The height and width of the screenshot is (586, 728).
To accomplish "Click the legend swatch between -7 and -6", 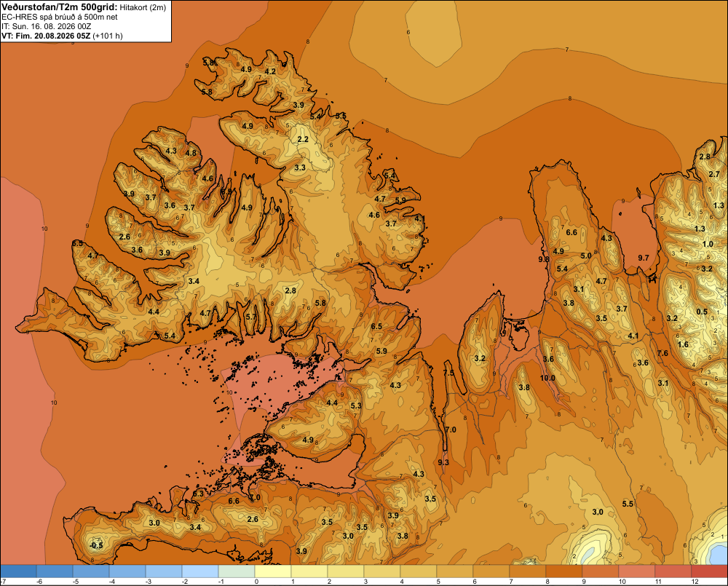I will coord(19,571).
